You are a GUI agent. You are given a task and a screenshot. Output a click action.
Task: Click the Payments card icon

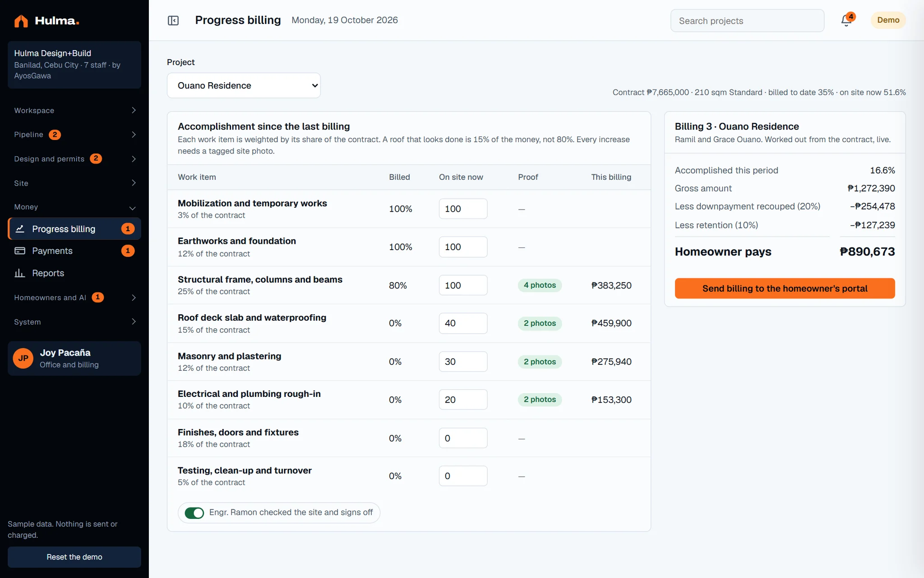coord(20,251)
